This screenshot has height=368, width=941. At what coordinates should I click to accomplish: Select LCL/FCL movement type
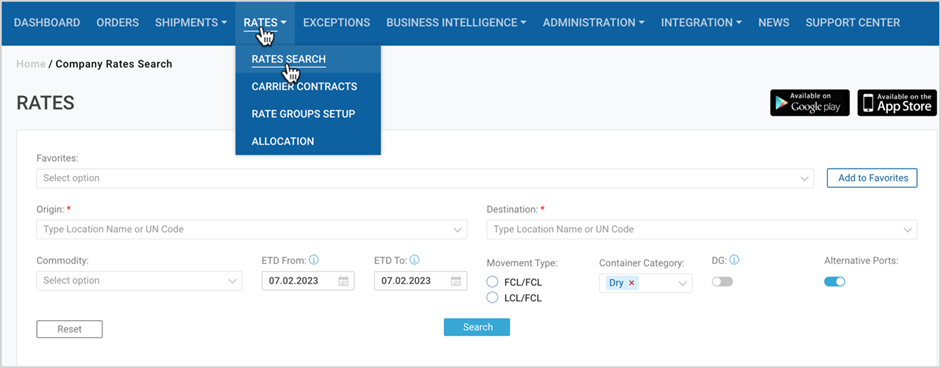point(492,298)
